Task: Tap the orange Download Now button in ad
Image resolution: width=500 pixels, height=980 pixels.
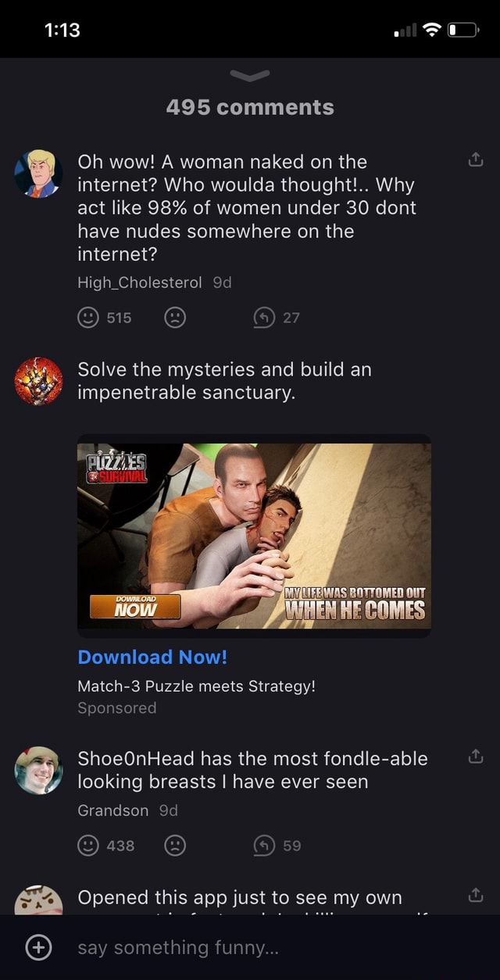Action: click(x=135, y=606)
